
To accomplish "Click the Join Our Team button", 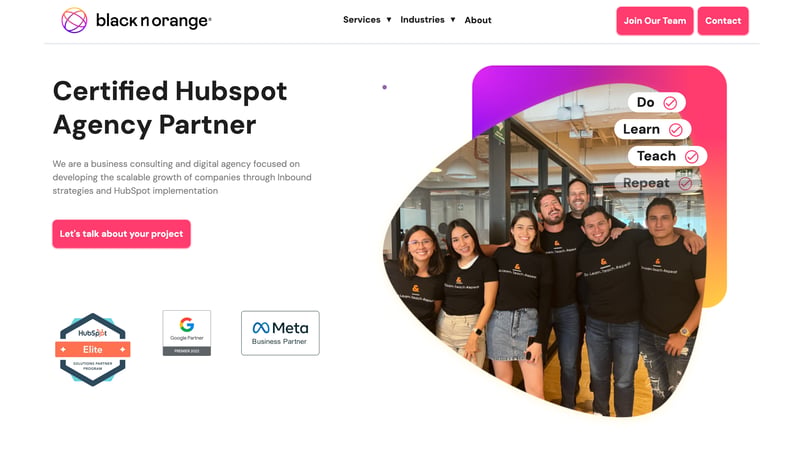I will point(655,21).
